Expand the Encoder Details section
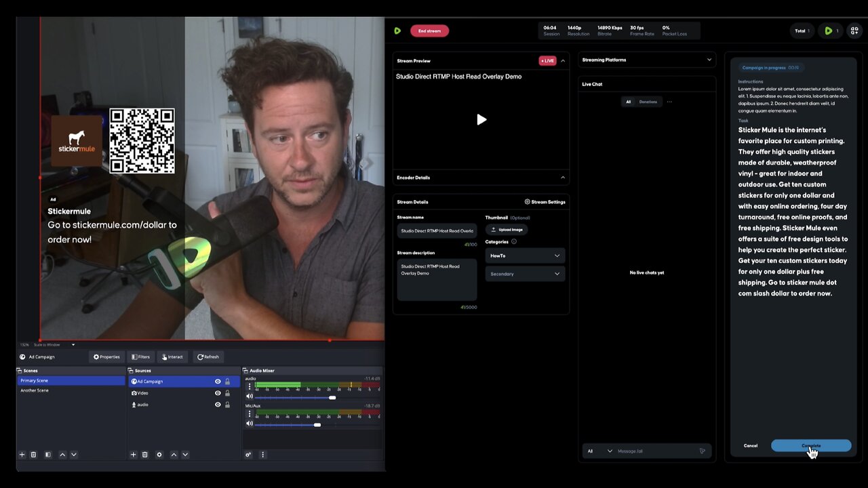Viewport: 868px width, 488px height. 563,178
